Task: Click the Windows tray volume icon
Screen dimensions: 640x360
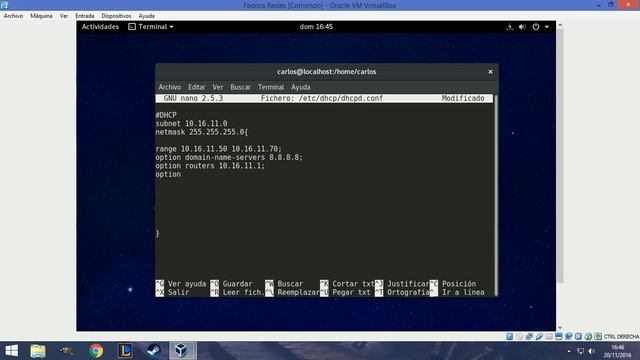Action: (x=591, y=351)
